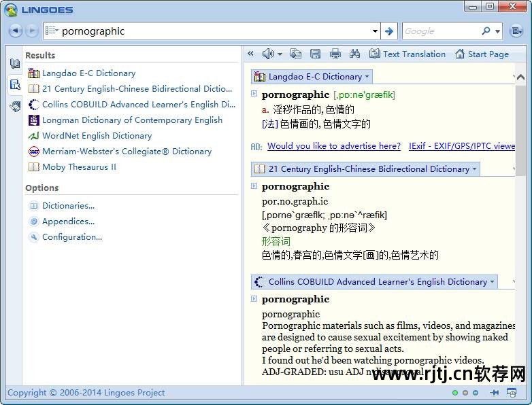Click the save floppy disk icon
Viewport: 532px width, 405px height.
click(316, 54)
